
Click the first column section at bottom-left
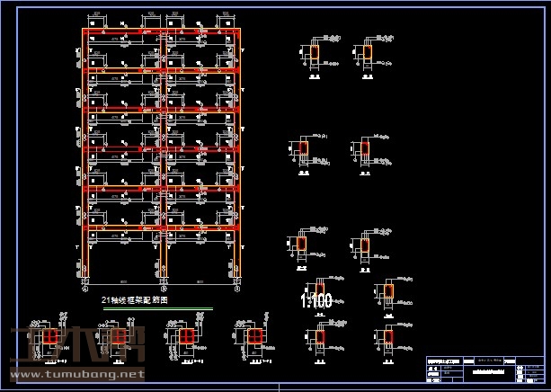(51, 335)
